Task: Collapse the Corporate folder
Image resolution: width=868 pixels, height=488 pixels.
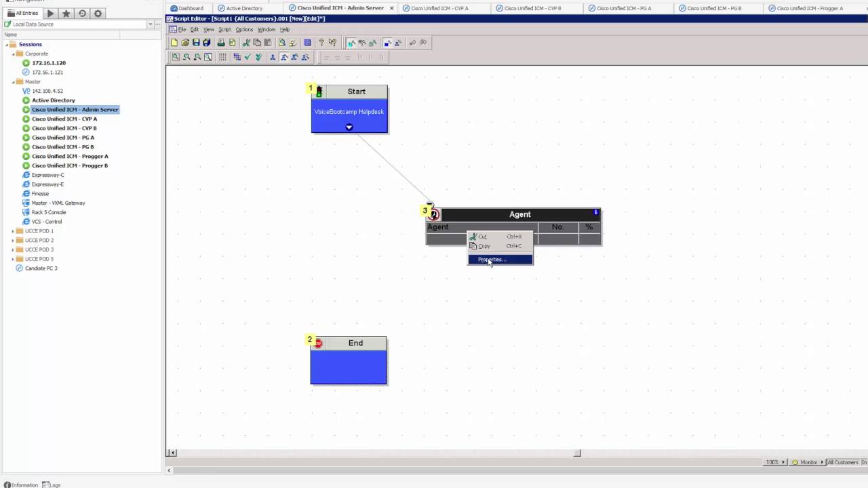Action: pos(13,54)
